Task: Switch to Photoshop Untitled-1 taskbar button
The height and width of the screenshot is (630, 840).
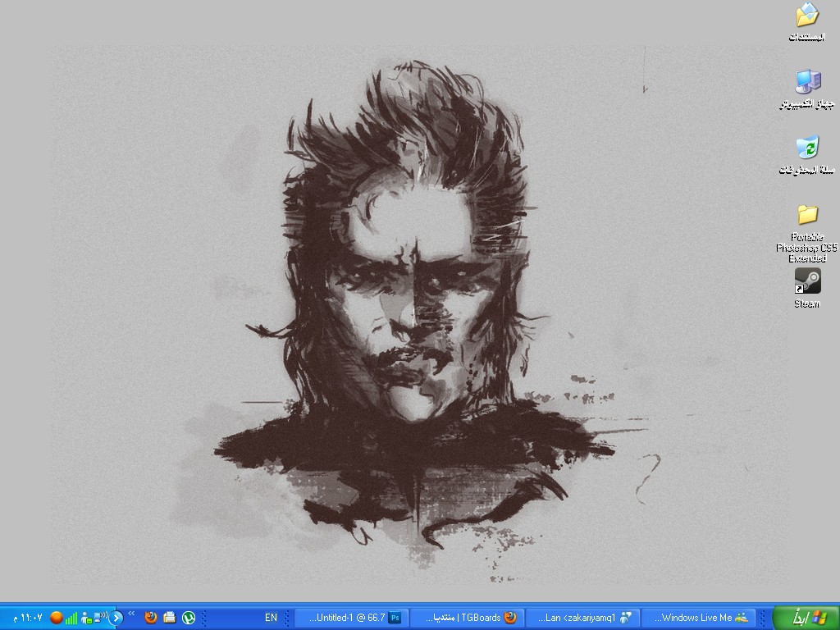Action: click(352, 618)
